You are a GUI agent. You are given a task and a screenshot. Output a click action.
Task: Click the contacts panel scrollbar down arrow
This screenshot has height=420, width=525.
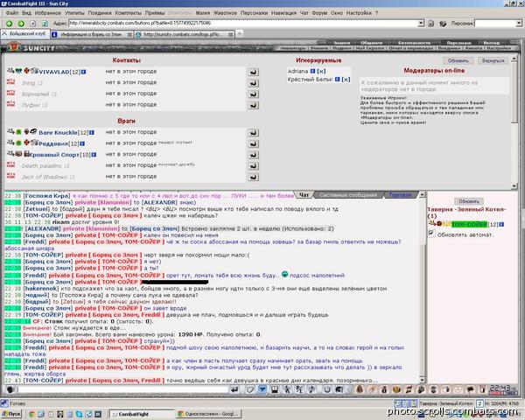pyautogui.click(x=514, y=186)
